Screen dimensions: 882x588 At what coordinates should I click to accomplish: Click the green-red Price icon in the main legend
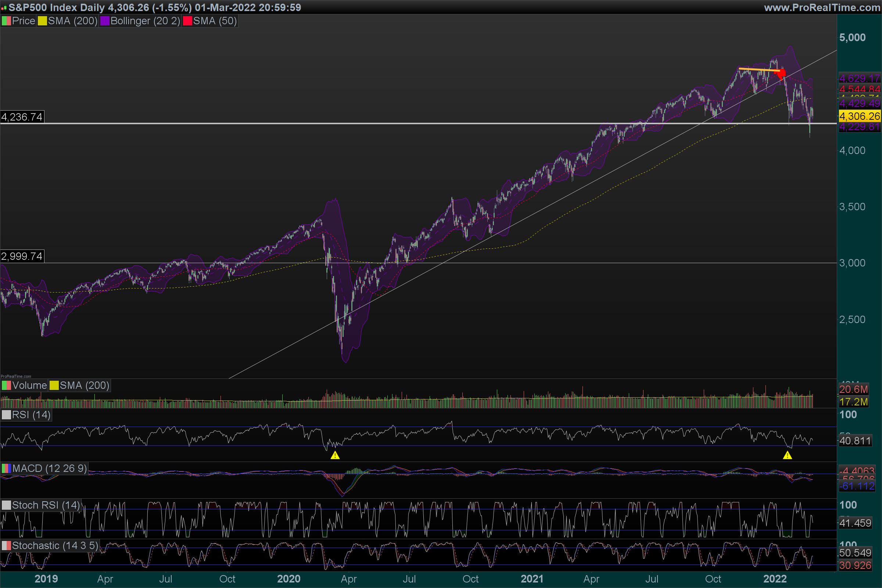[6, 21]
